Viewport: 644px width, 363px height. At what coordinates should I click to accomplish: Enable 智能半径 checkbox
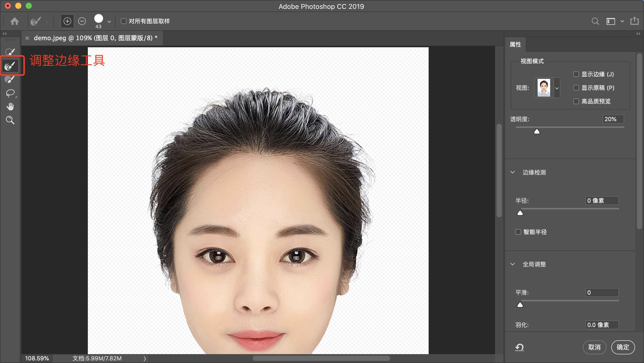(x=518, y=232)
